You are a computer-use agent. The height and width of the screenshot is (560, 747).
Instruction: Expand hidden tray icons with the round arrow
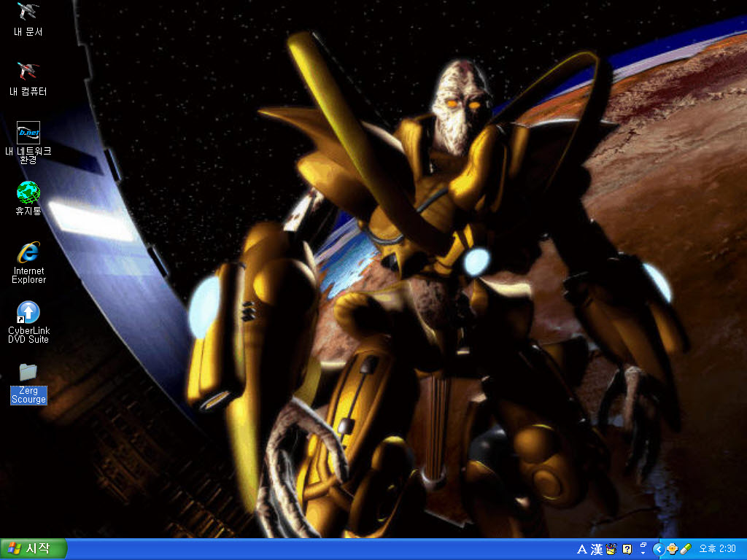tap(659, 550)
